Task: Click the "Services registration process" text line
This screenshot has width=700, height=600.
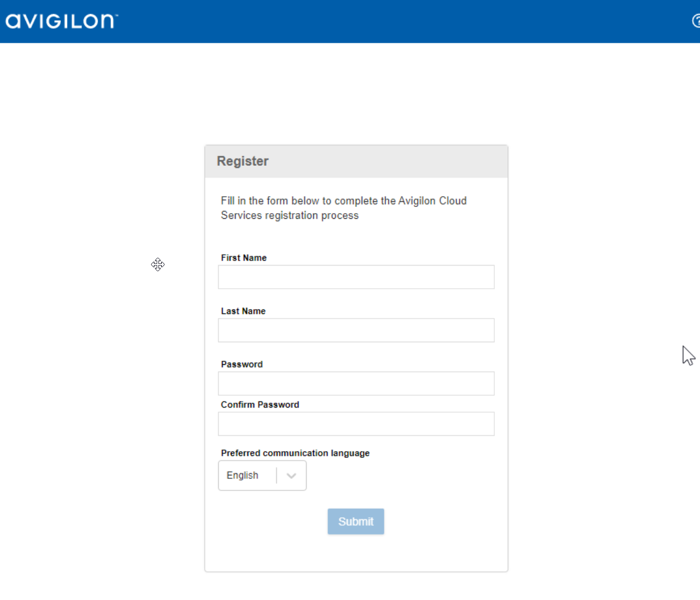Action: click(x=290, y=215)
